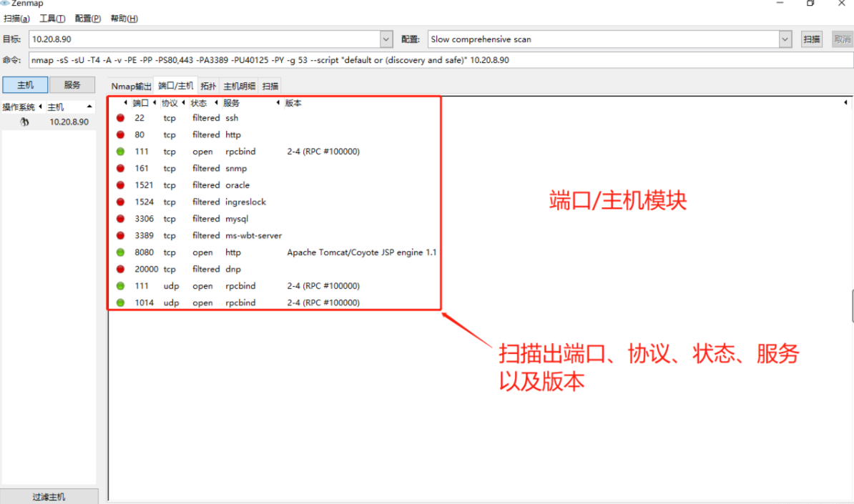The width and height of the screenshot is (854, 504).
Task: Click the right-edge column collapse arrow
Action: (845, 102)
